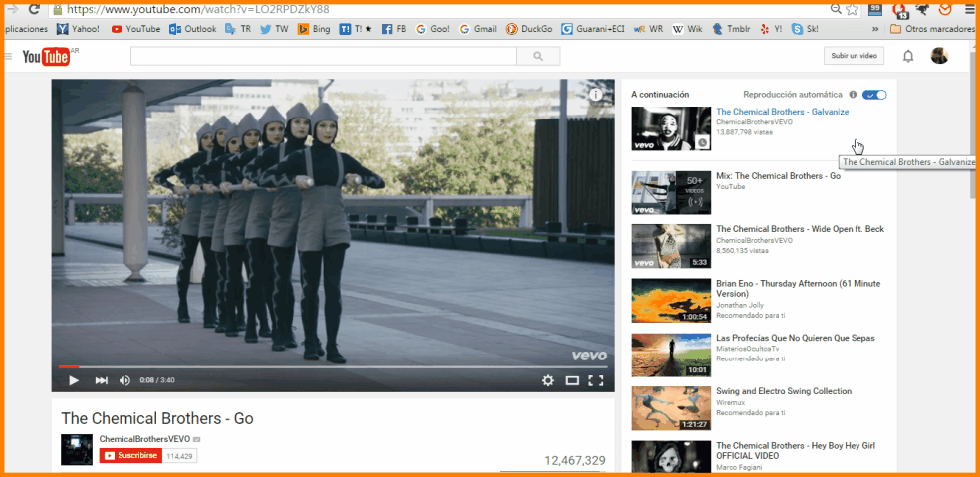Open the Outlook bookmark

click(193, 29)
